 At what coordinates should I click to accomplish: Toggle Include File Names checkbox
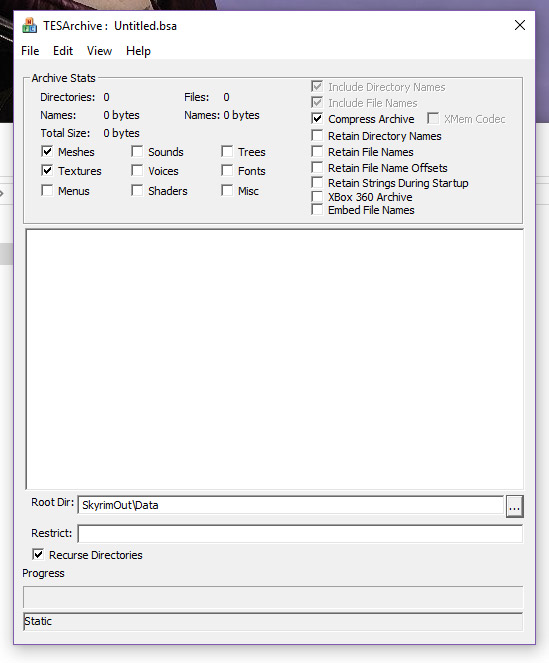(317, 102)
